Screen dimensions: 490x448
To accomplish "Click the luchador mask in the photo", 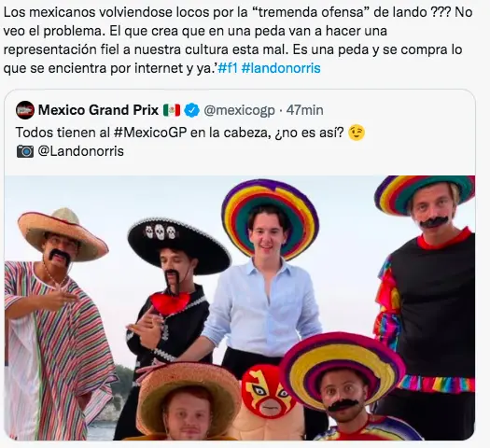I will coord(270,390).
